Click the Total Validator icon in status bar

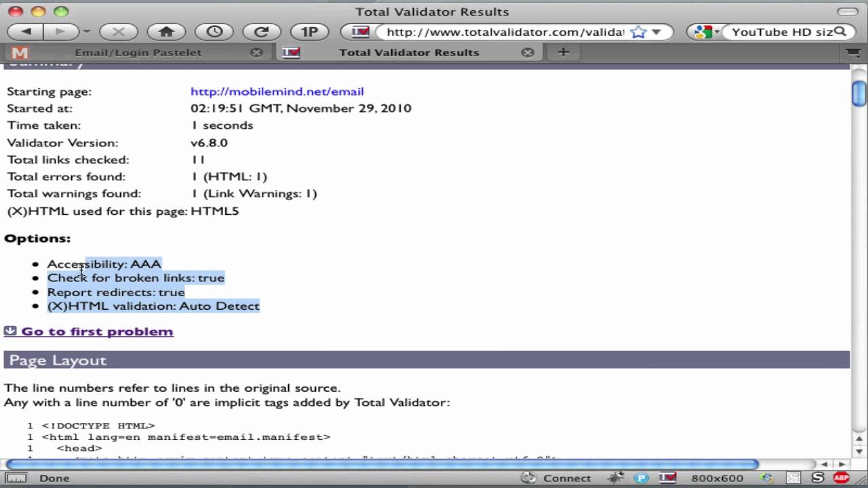[668, 478]
